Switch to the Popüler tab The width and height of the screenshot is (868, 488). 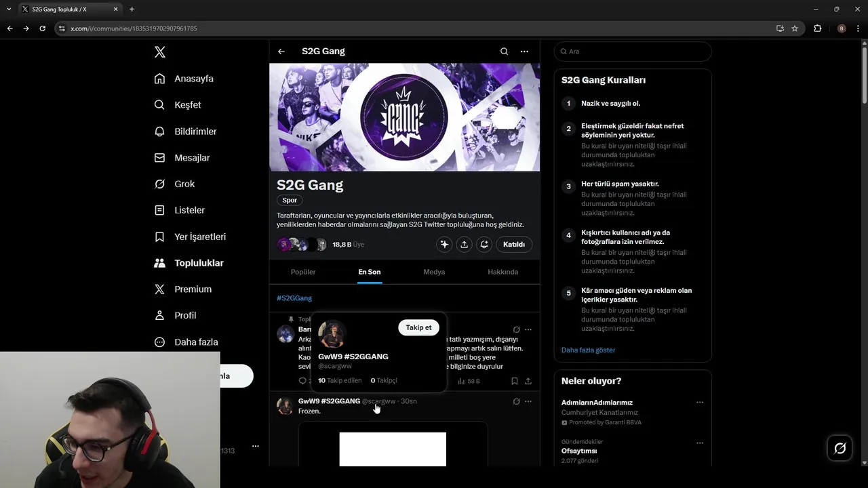click(303, 272)
